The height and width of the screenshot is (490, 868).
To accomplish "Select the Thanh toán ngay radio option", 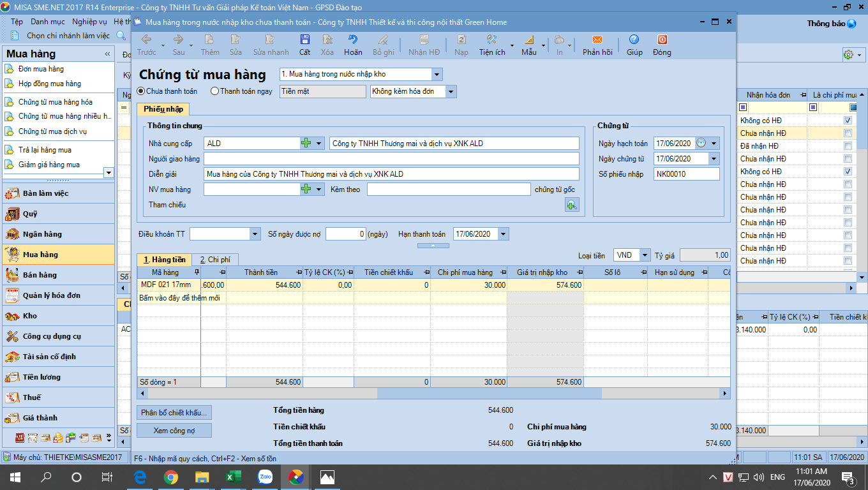I will pyautogui.click(x=214, y=91).
